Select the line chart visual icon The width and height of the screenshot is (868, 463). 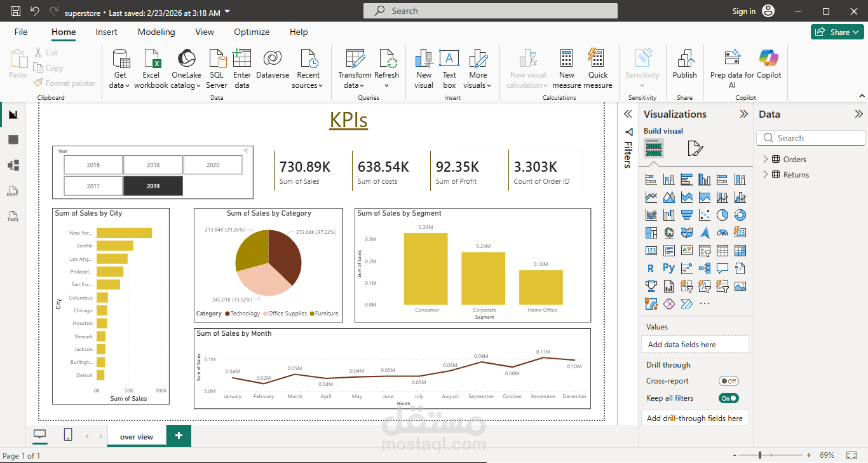[651, 197]
